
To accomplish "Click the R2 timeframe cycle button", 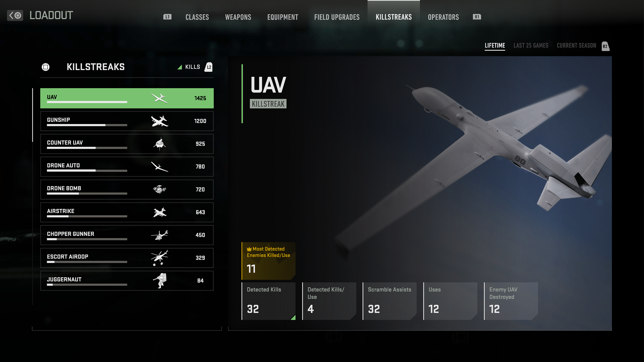I will [605, 46].
